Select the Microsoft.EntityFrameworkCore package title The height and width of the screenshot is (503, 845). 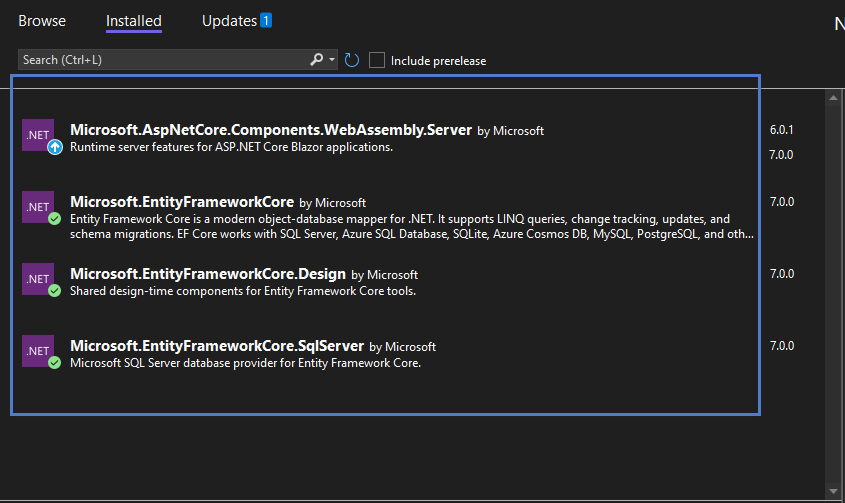coord(182,202)
